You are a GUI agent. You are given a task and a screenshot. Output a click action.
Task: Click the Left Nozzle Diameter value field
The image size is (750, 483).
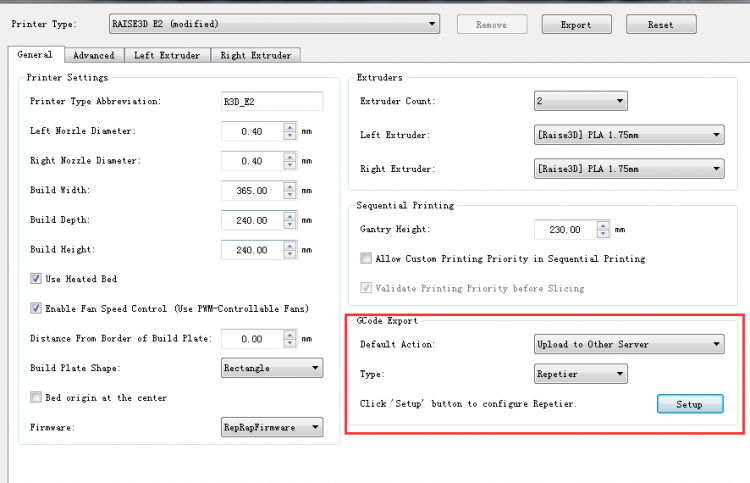click(x=253, y=132)
